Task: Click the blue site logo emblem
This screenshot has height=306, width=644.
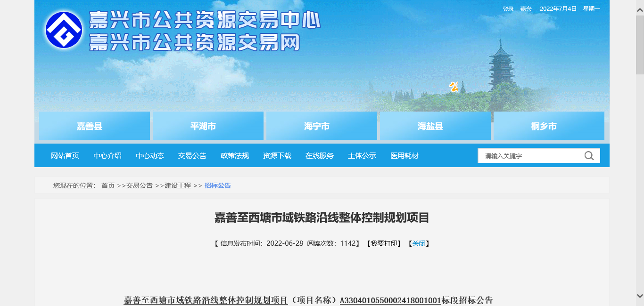Action: click(64, 30)
